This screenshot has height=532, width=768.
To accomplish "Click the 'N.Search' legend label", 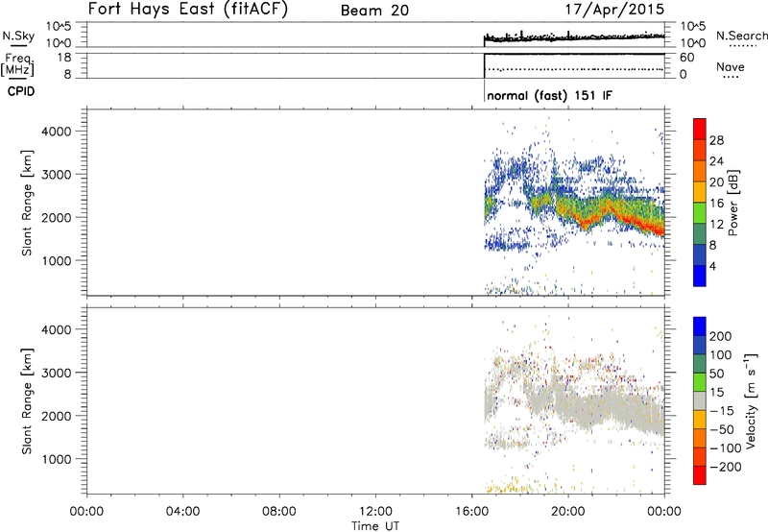I will (741, 36).
